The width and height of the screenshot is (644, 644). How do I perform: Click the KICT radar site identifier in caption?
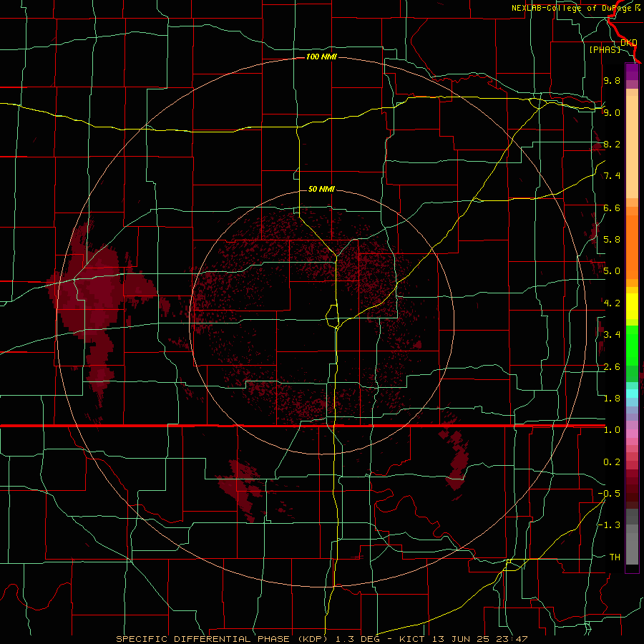click(412, 639)
